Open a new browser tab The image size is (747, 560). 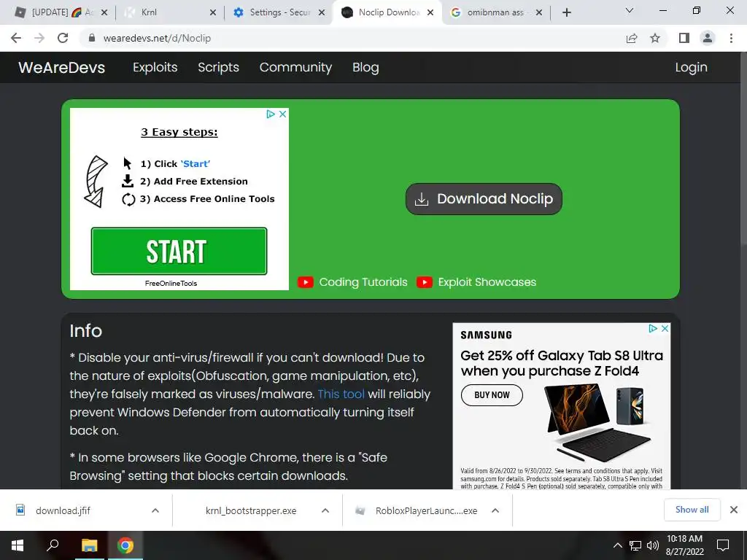click(x=566, y=12)
